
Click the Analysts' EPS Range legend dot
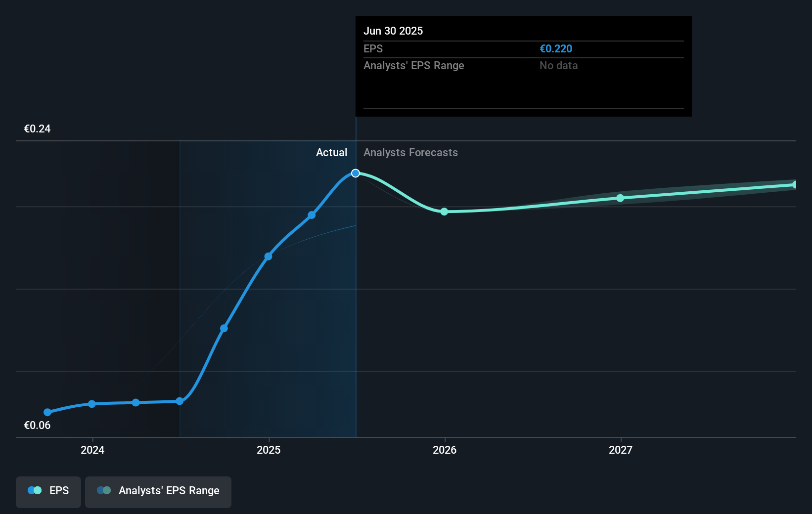coord(104,490)
